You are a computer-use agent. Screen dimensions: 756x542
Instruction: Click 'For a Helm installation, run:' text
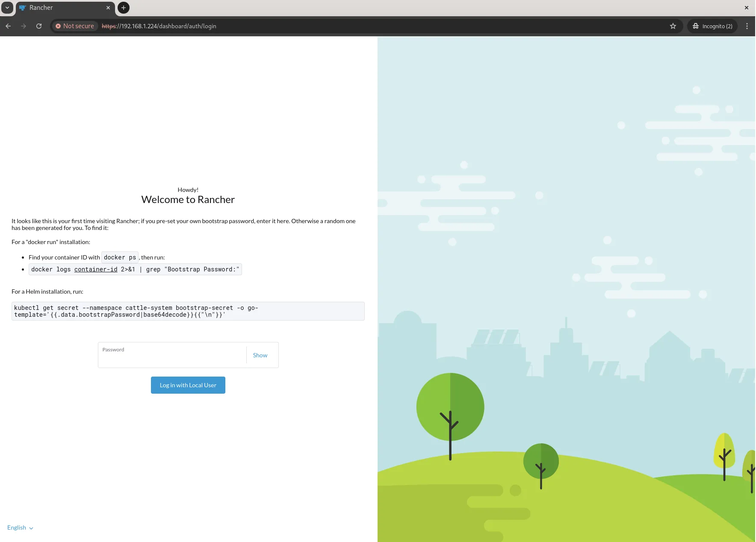[47, 292]
